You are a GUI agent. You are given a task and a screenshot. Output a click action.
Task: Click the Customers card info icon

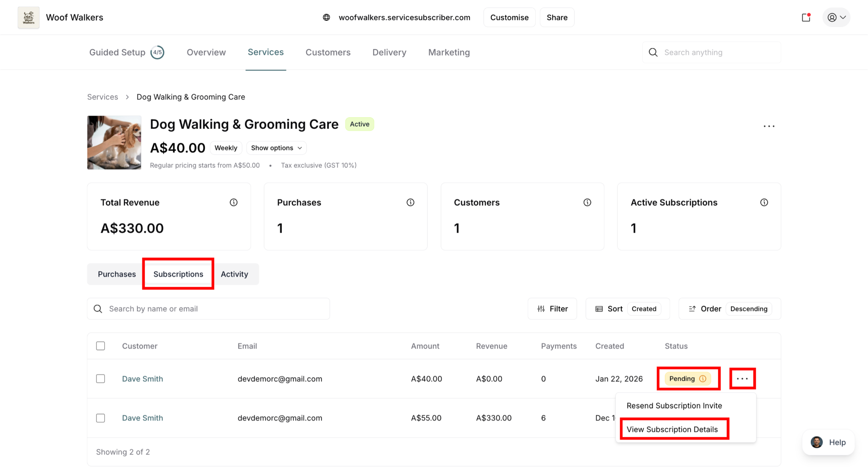(x=587, y=202)
